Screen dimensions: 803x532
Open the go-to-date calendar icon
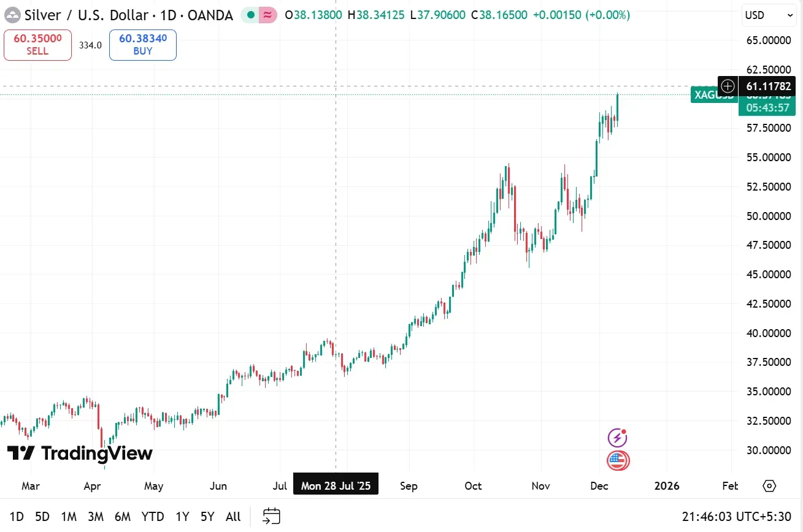pyautogui.click(x=271, y=516)
